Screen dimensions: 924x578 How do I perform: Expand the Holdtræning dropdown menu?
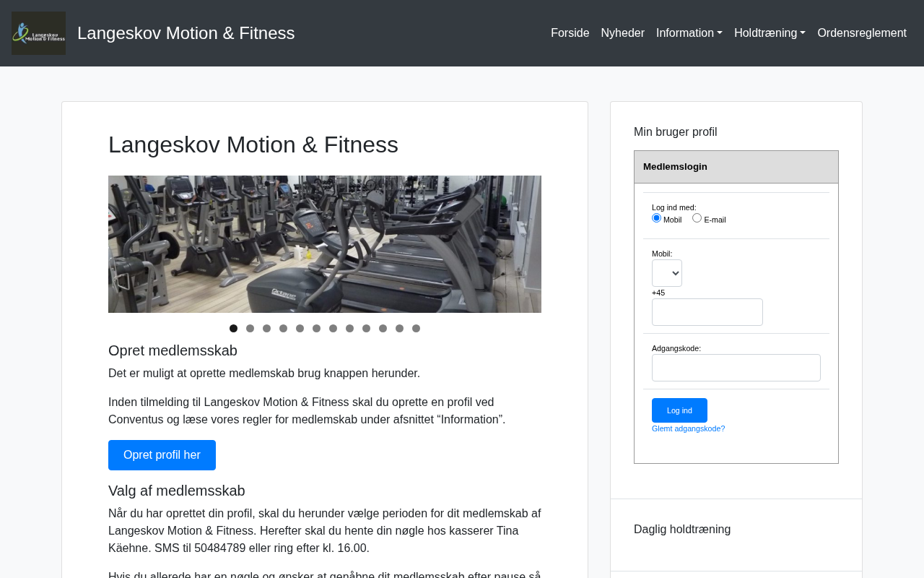pos(770,33)
